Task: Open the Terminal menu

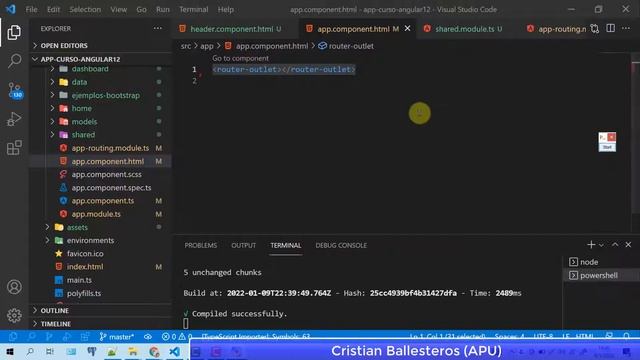Action: (193, 9)
